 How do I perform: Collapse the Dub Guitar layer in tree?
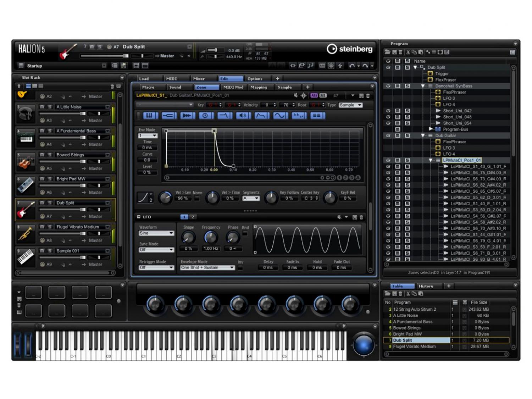pyautogui.click(x=423, y=135)
